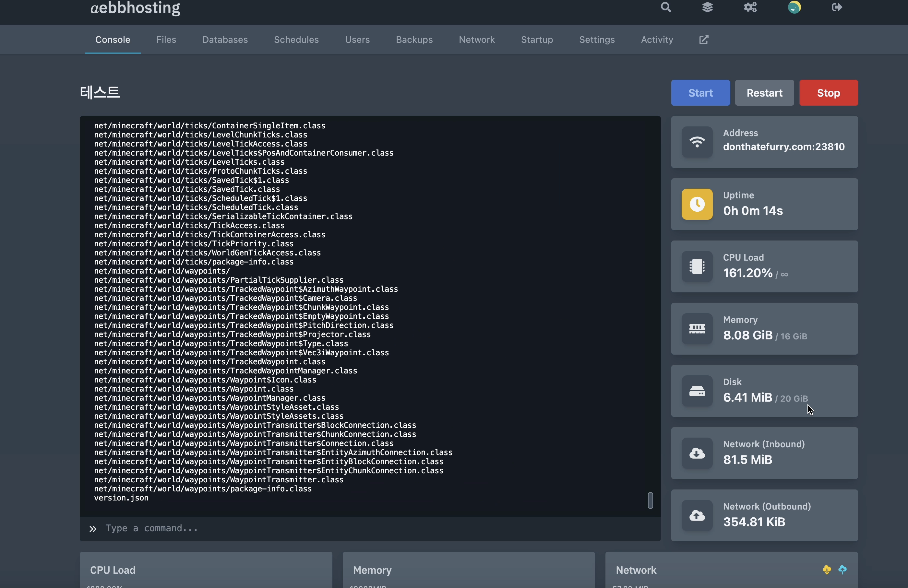Open the Backups tab

414,40
